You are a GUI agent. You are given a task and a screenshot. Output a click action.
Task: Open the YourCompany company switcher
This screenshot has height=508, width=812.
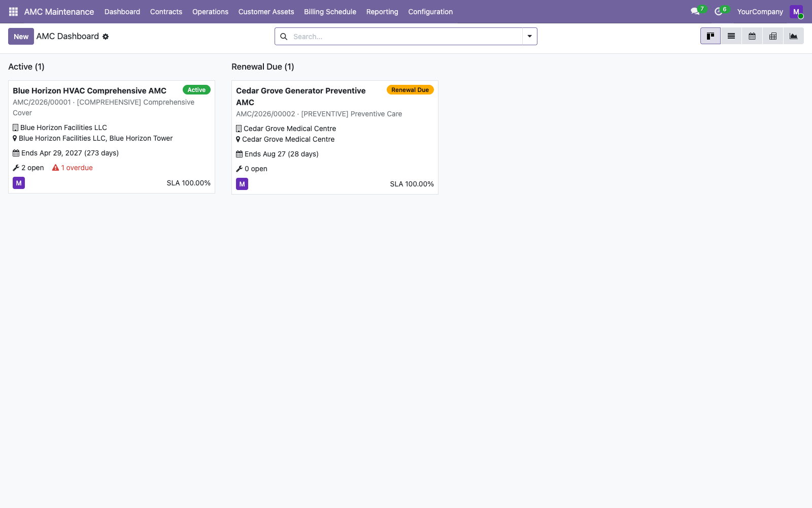760,12
